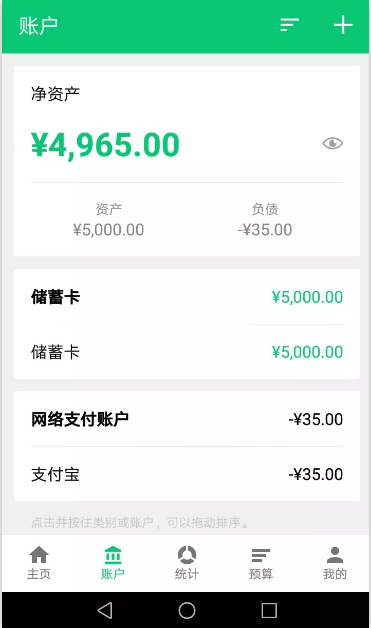Tap the 净资产 label
This screenshot has height=628, width=371.
55,94
